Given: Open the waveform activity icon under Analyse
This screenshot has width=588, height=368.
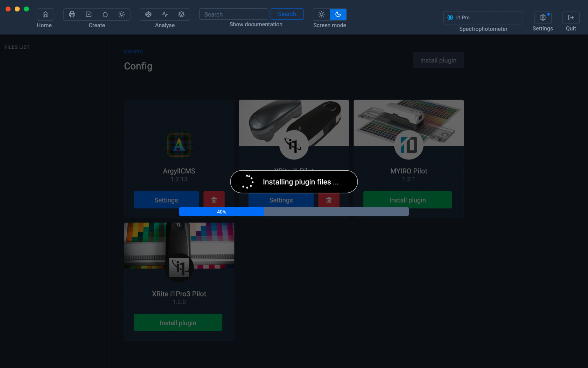Looking at the screenshot, I should [165, 14].
